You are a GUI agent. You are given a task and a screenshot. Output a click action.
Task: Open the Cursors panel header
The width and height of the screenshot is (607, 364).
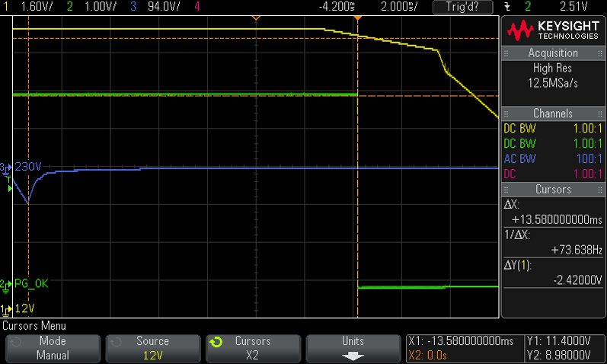coord(553,190)
